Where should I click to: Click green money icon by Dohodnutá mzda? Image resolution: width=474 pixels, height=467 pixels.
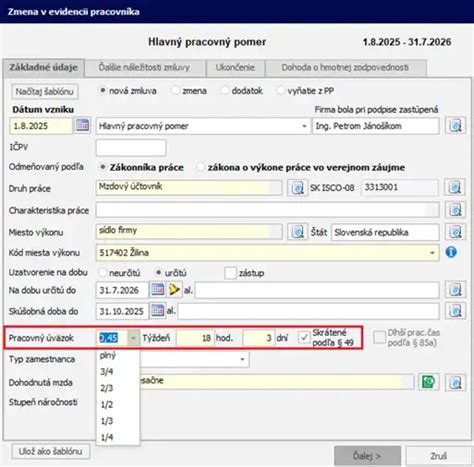tap(428, 382)
